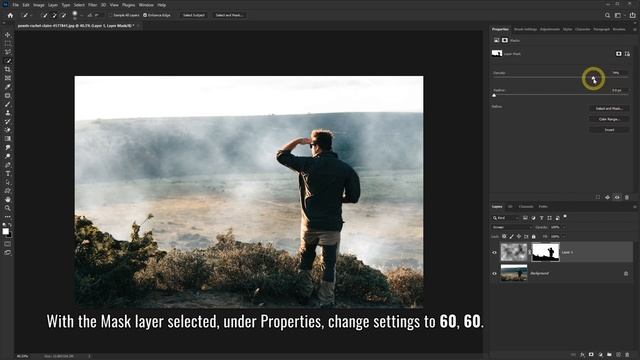
Task: Select the Zoom tool
Action: 7,208
